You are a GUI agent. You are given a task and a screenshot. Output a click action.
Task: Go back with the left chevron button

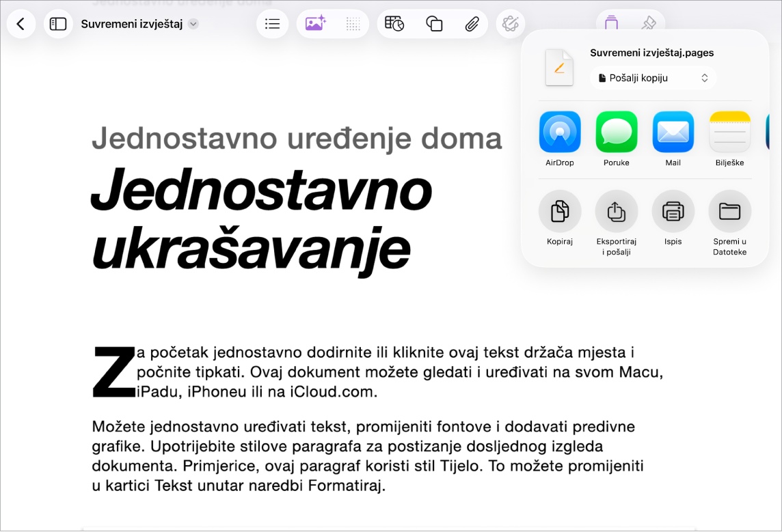tap(21, 24)
